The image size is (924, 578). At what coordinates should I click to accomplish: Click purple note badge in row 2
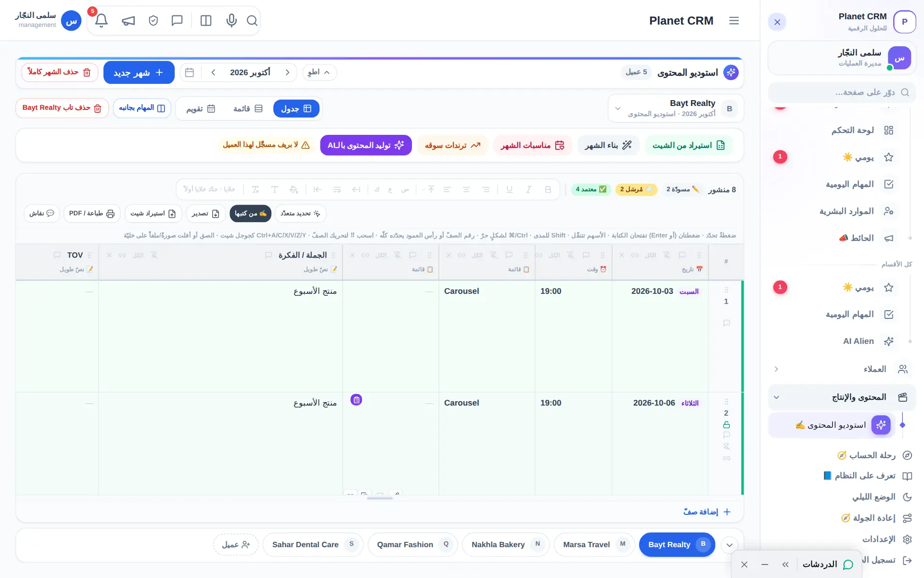[356, 400]
